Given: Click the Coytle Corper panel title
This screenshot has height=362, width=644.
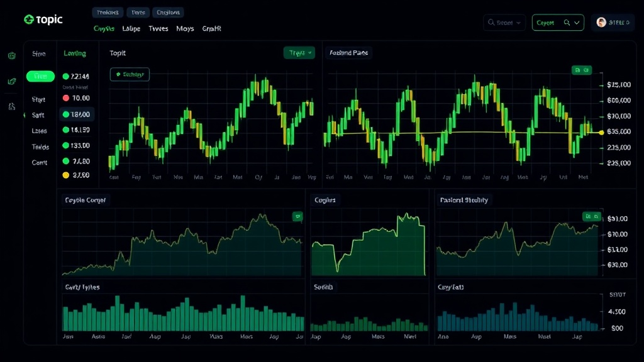Looking at the screenshot, I should [86, 200].
